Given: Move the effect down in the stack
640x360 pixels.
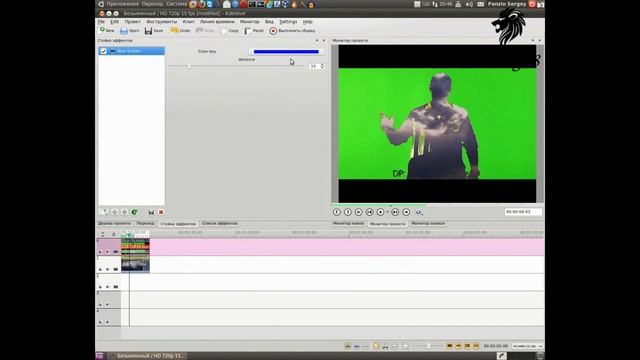Looking at the screenshot, I should (124, 212).
